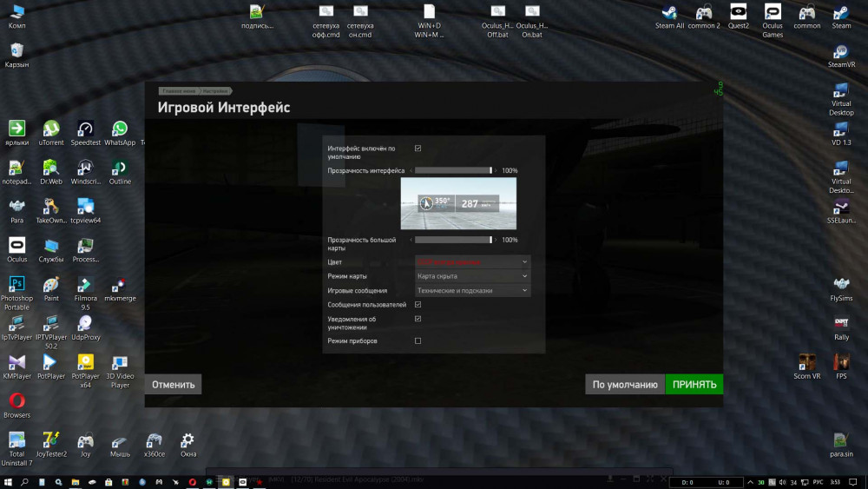Open the Opera icon in taskbar

click(192, 482)
